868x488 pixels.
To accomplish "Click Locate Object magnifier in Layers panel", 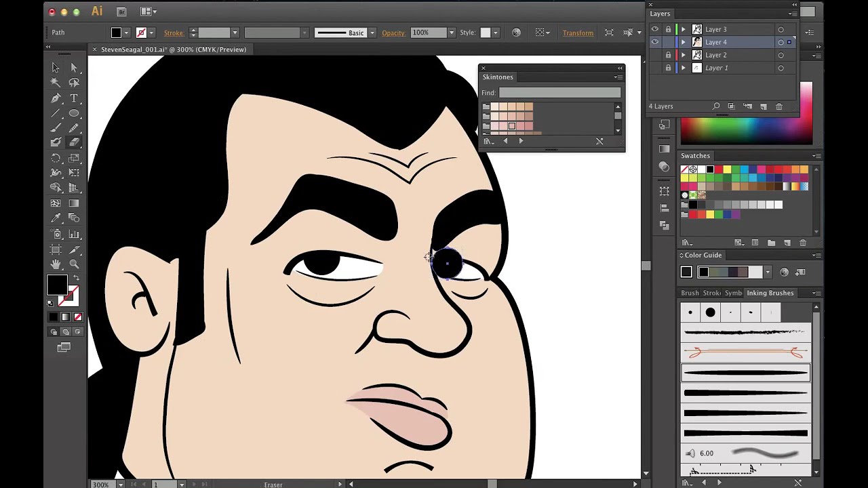I will [716, 106].
